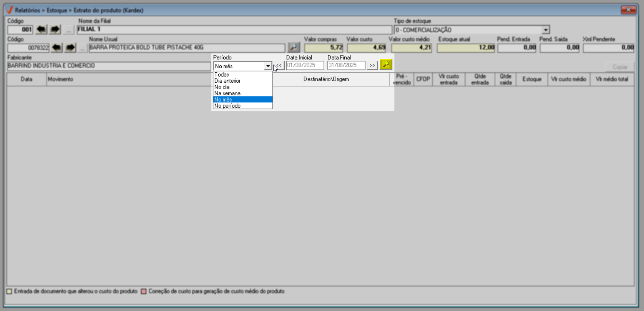Viewport: 644px width, 311px height.
Task: Click yellow legend swatch for cost-altering entry
Action: [9, 291]
